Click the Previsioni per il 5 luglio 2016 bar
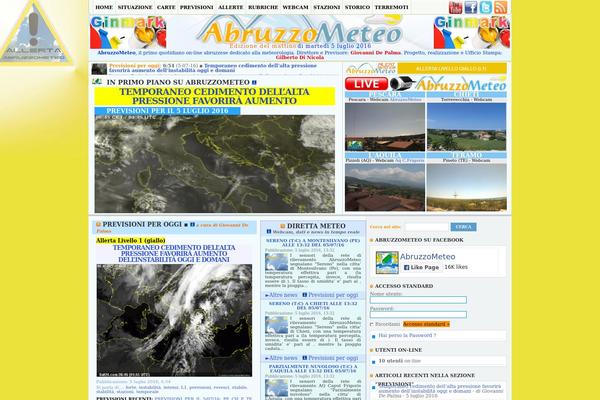Viewport: 600px width, 400px height. [167, 111]
